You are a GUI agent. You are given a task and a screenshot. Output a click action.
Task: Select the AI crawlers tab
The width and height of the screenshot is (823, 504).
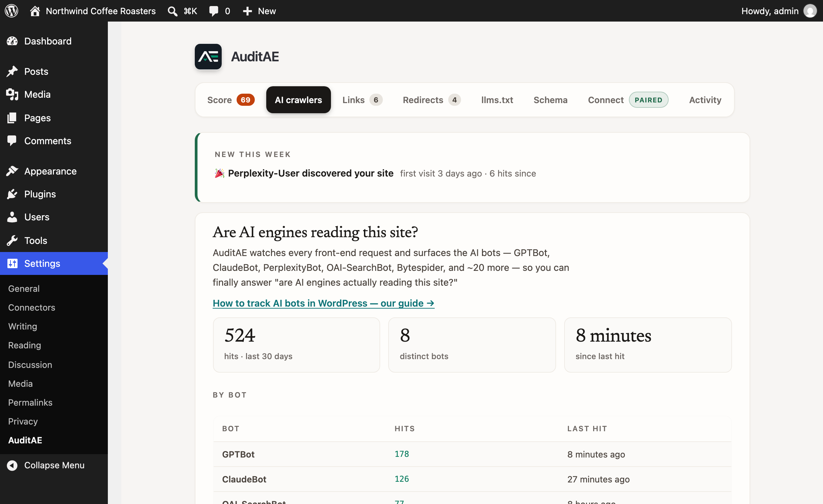[x=299, y=100]
